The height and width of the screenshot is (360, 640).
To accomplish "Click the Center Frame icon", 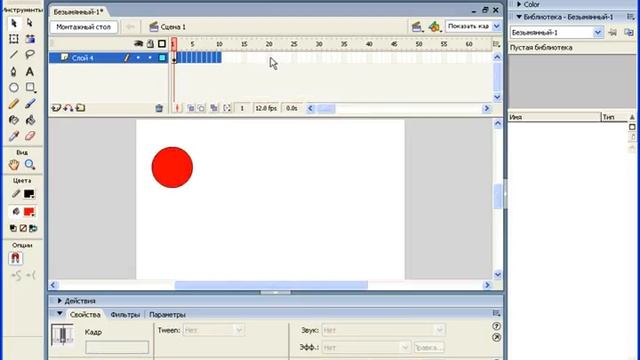I will point(177,108).
